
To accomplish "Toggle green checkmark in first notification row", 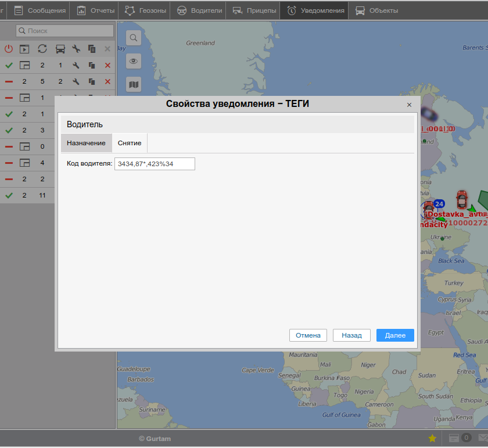I will coord(9,66).
